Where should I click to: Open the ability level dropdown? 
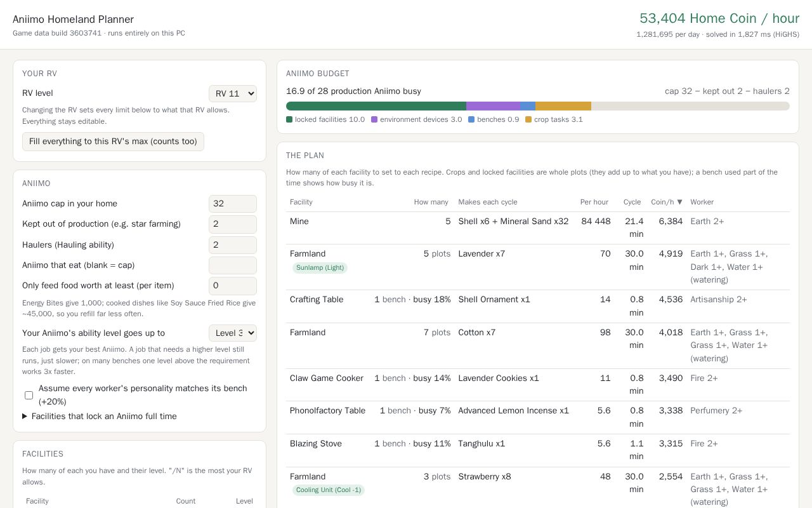pos(233,333)
